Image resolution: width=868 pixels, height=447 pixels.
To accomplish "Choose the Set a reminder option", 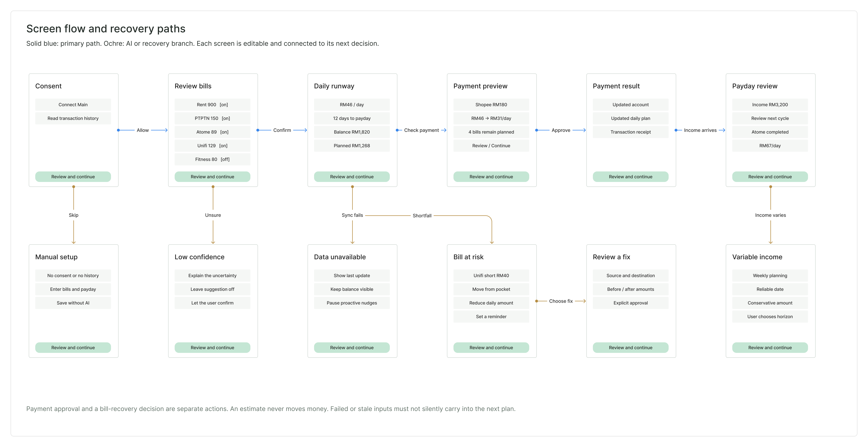I will [491, 316].
